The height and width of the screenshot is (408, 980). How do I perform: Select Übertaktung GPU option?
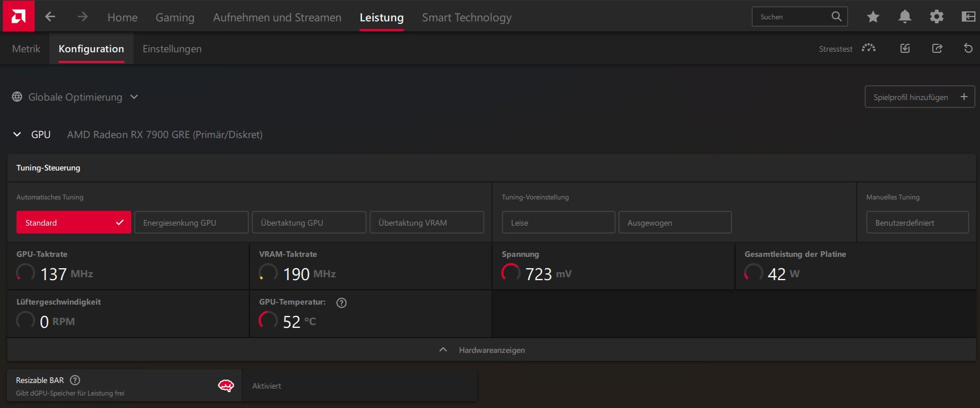pos(309,222)
